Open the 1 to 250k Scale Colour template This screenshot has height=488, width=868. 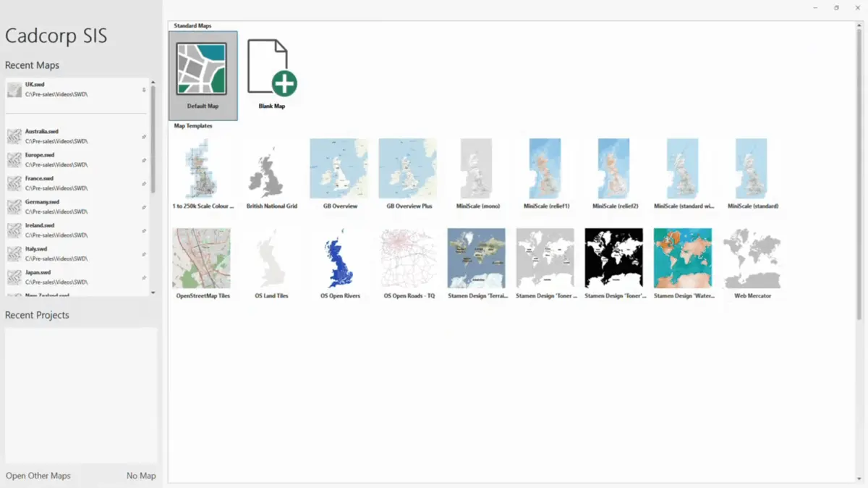[x=203, y=174]
